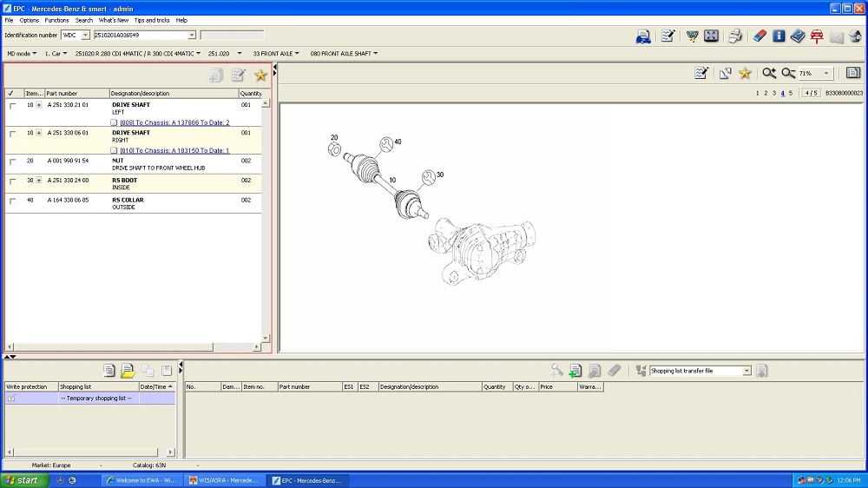Click the image panel notes pencil icon
The height and width of the screenshot is (488, 868).
[701, 73]
